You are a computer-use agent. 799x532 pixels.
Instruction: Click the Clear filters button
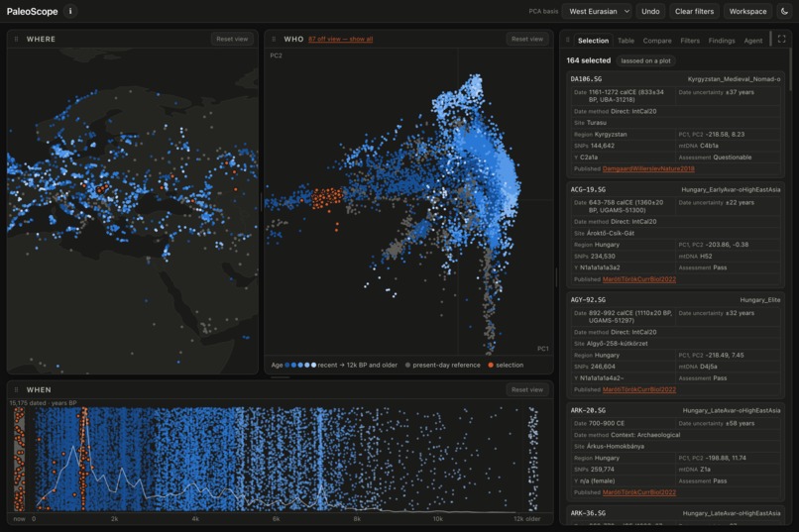(694, 11)
